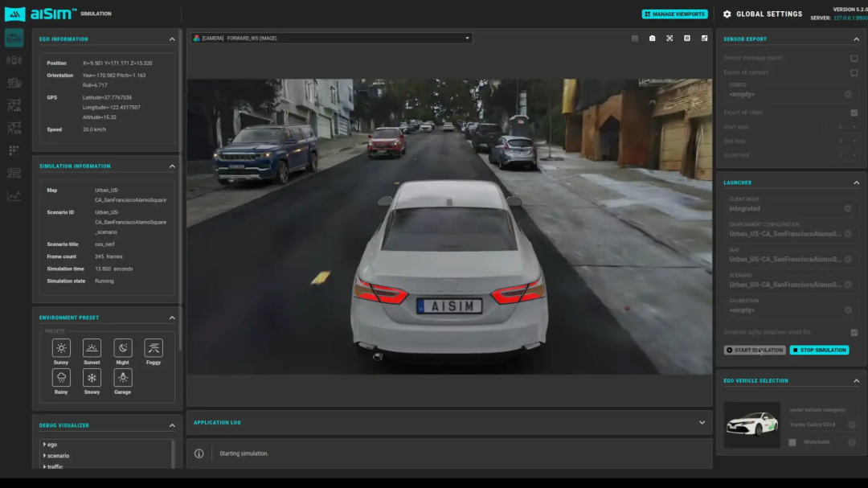Open the Sensor Export Config dropdown
The height and width of the screenshot is (488, 868).
point(791,94)
